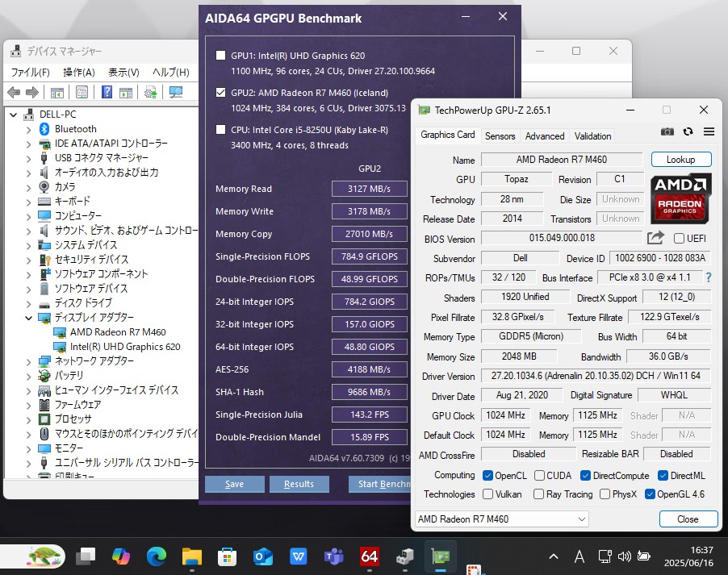Open the GPU-Z hamburger menu

coord(709,131)
